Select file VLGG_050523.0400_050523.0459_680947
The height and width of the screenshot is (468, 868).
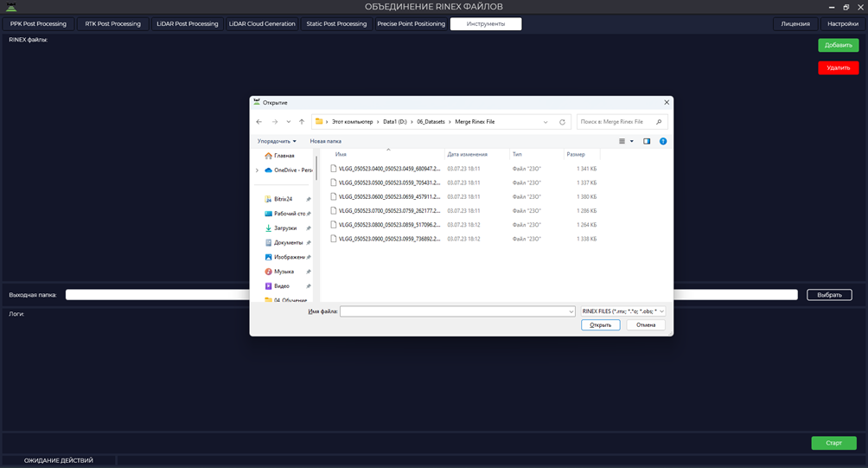(389, 169)
